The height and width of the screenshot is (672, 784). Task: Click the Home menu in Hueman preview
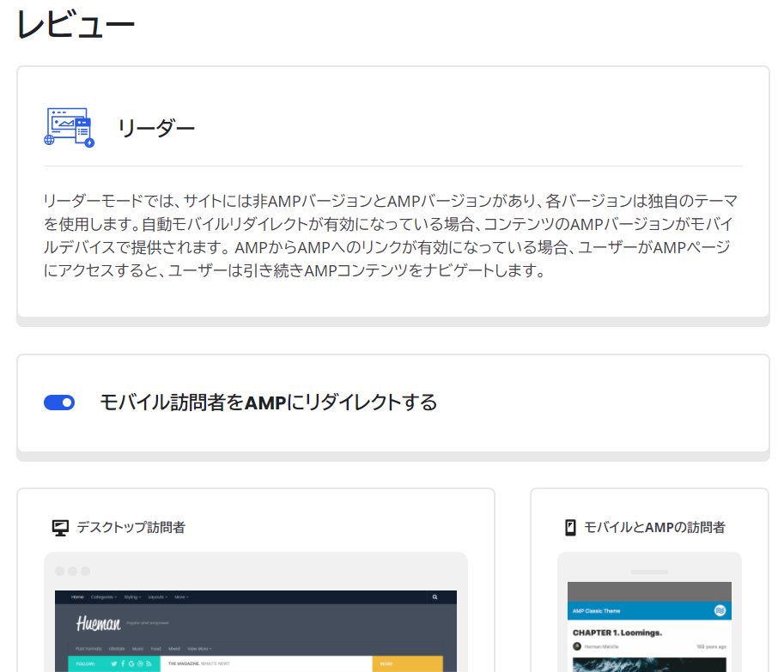pyautogui.click(x=77, y=597)
